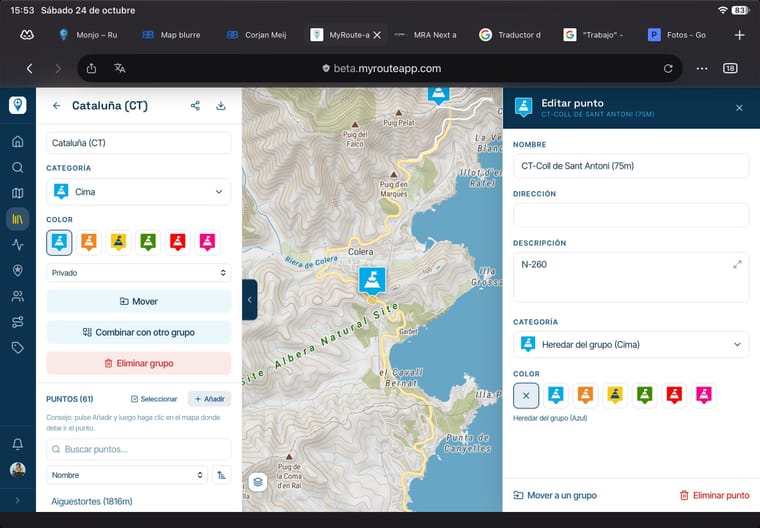Switch to the Monjo – Ru tab

pos(88,35)
